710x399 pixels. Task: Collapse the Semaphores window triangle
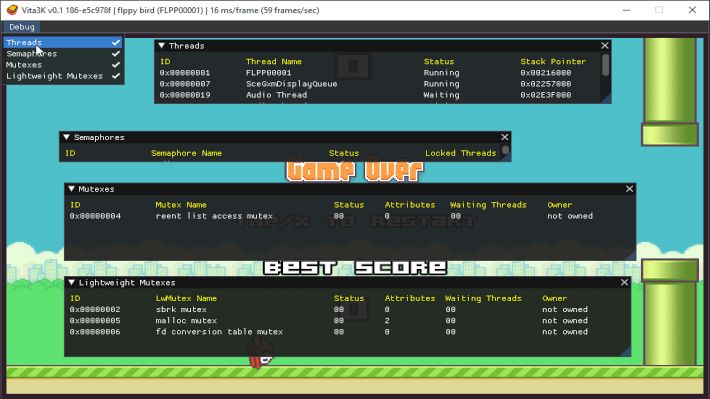[67, 137]
